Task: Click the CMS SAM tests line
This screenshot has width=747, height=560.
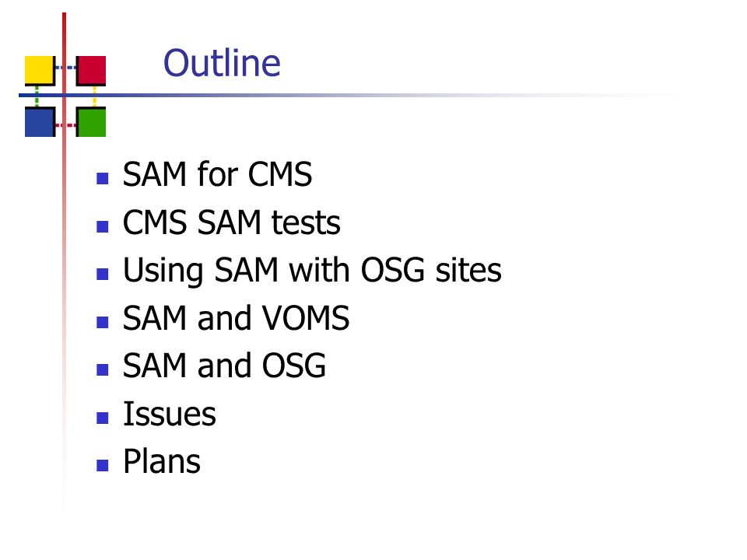Action: 232,222
